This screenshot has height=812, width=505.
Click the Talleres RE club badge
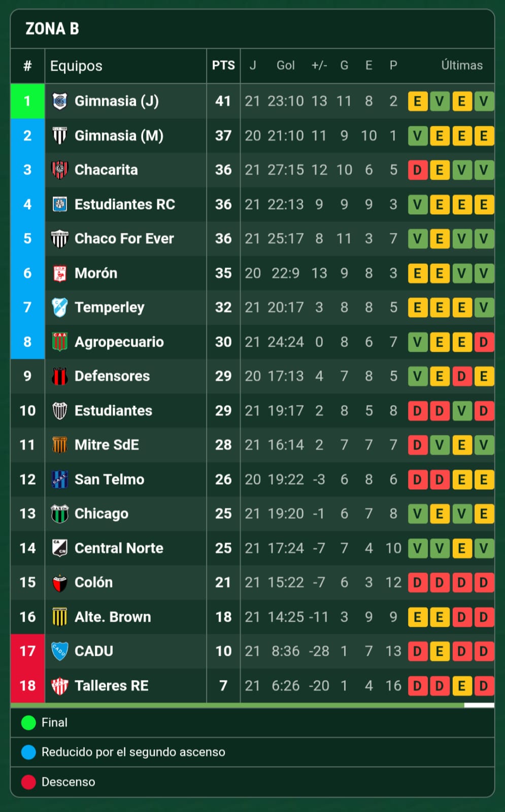tap(60, 686)
